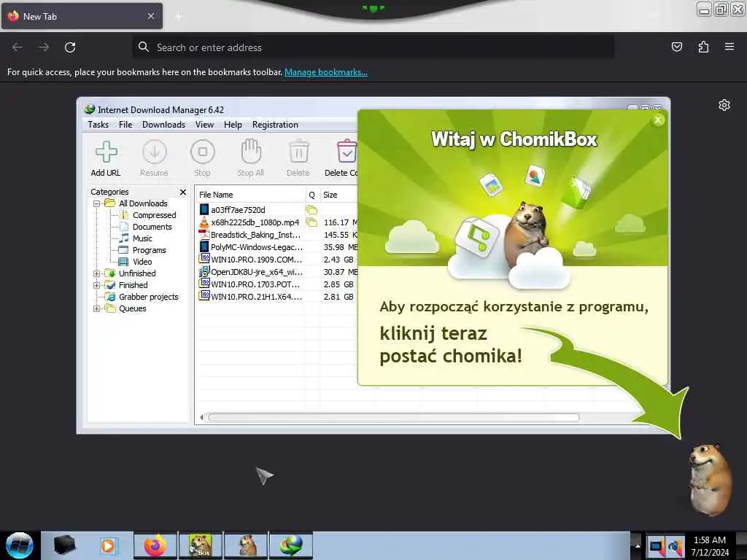This screenshot has height=560, width=747.
Task: Expand the Finished category
Action: pyautogui.click(x=96, y=285)
